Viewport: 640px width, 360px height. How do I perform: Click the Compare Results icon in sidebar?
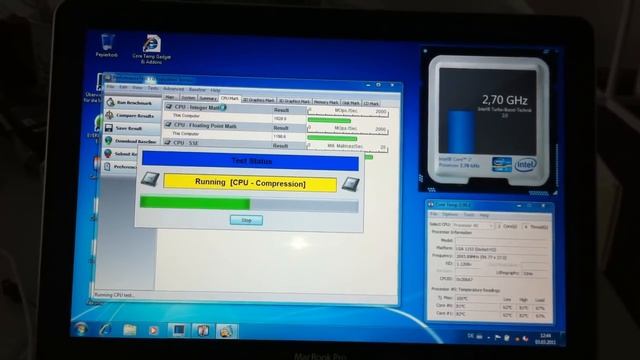point(109,115)
